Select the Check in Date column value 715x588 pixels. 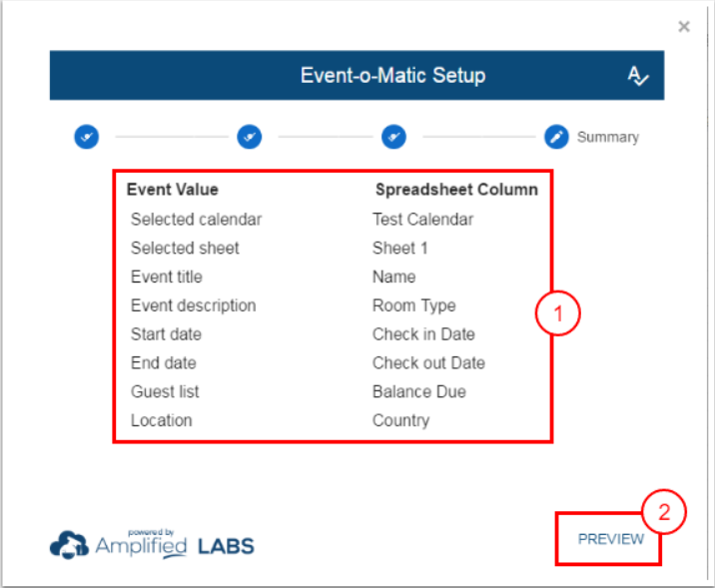click(423, 334)
